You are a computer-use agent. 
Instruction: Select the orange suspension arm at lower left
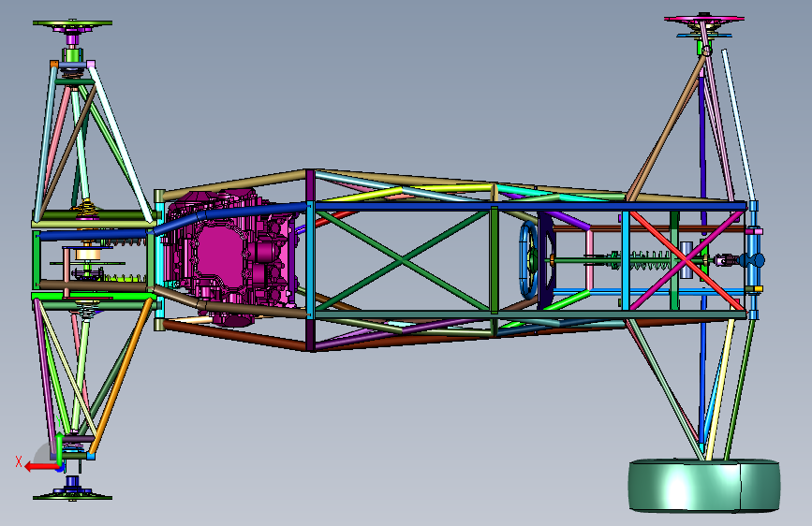121,378
